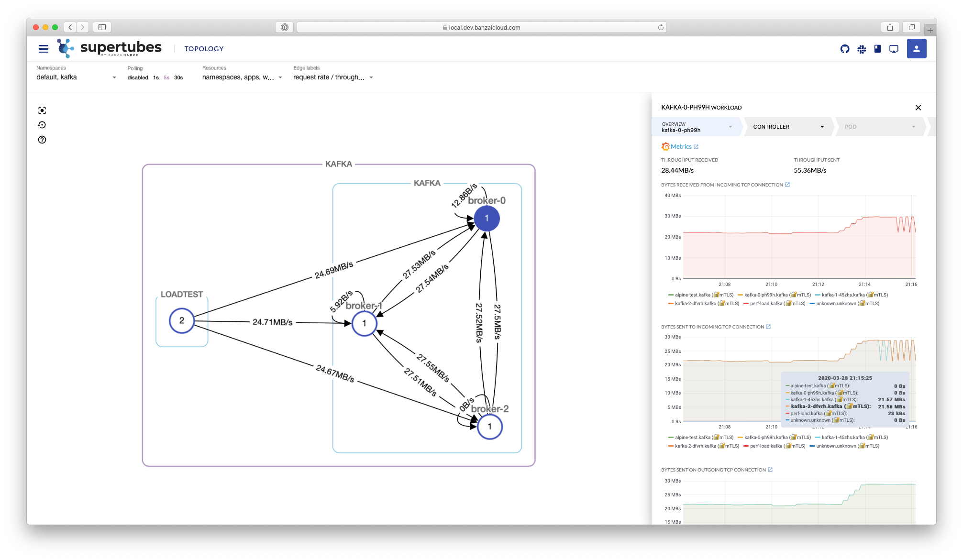This screenshot has height=560, width=963.
Task: Toggle perf-load.kafka legend in received chart
Action: [x=775, y=304]
